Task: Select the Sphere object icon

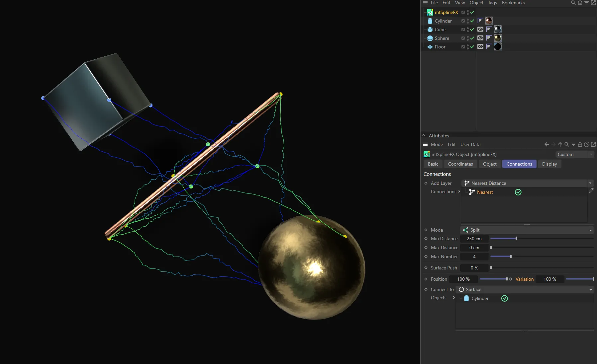Action: (430, 38)
